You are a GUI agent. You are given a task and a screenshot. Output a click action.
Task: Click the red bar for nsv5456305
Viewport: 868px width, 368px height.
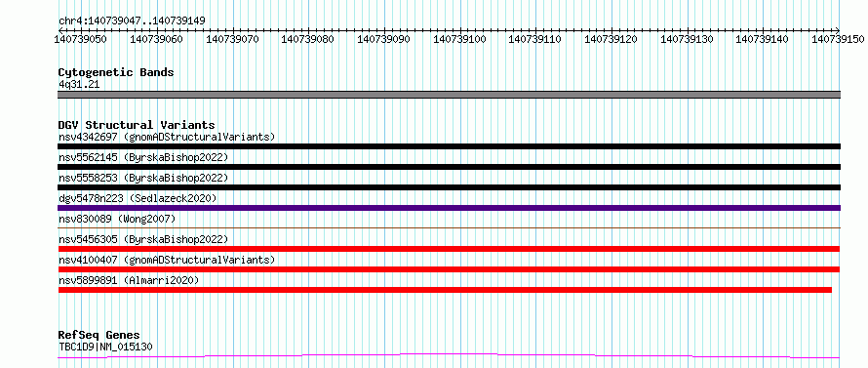[449, 249]
